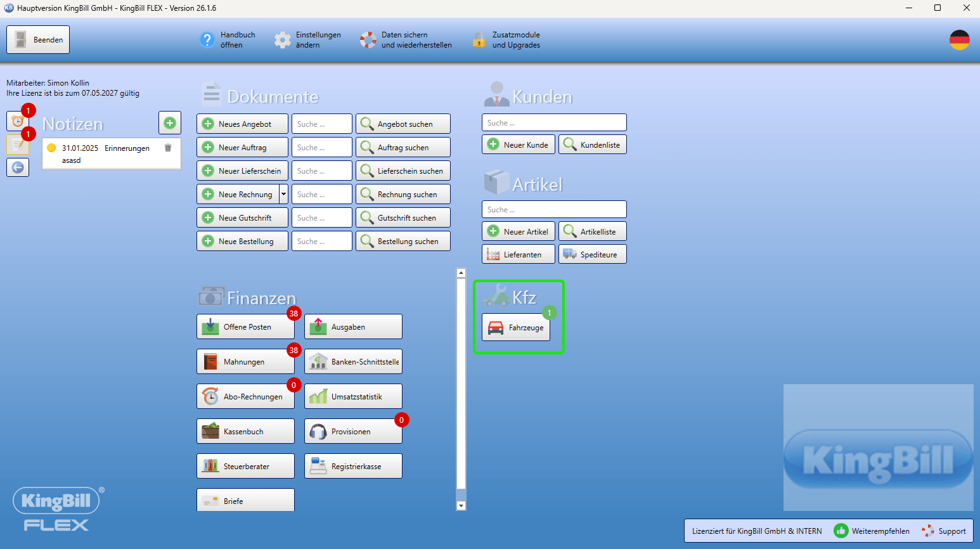Open Einstellungen ändern settings

tap(307, 40)
